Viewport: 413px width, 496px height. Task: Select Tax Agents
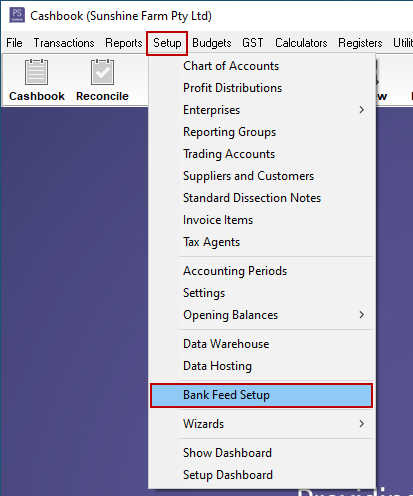point(211,242)
